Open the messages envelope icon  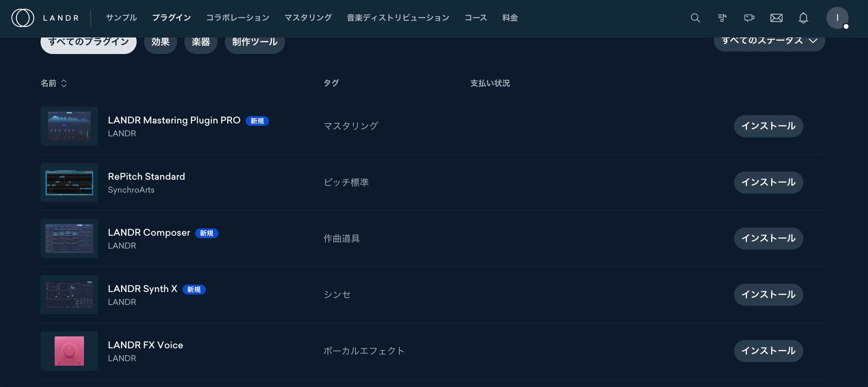coord(776,18)
